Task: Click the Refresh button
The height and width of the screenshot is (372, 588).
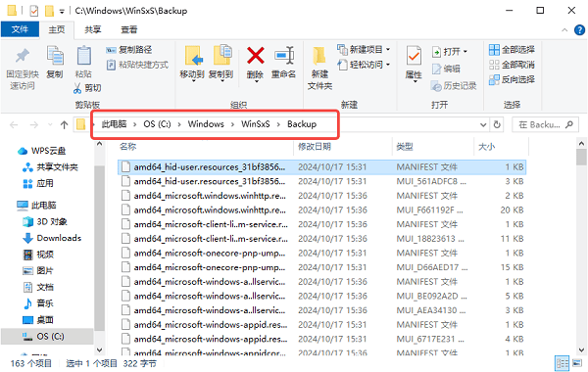Action: tap(497, 124)
